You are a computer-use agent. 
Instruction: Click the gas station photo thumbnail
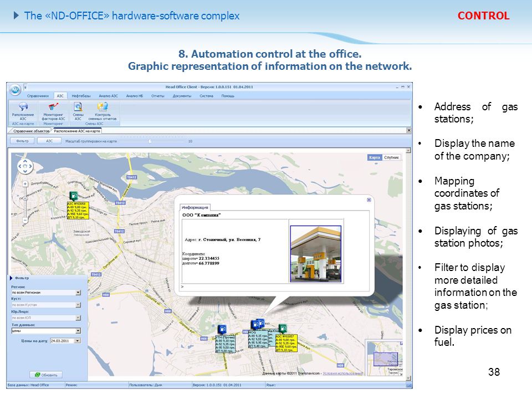coord(315,254)
